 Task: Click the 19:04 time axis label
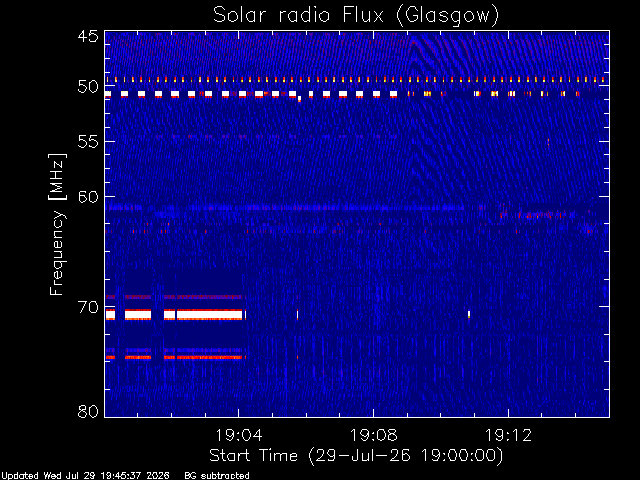[x=238, y=436]
